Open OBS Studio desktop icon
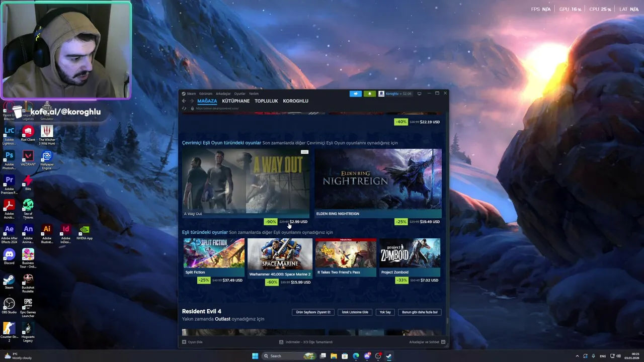Viewport: 644px width, 362px height. (9, 306)
